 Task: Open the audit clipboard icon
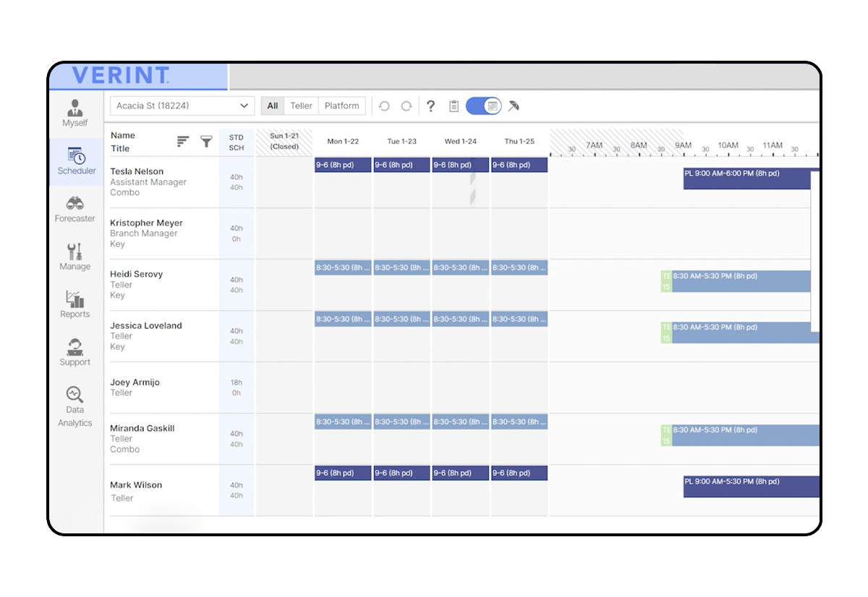(454, 106)
